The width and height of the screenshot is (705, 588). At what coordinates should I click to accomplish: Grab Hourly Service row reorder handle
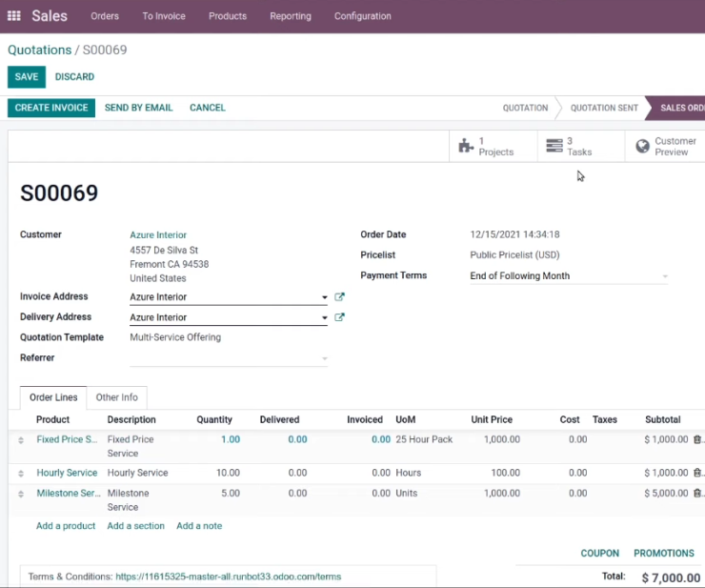coord(21,474)
